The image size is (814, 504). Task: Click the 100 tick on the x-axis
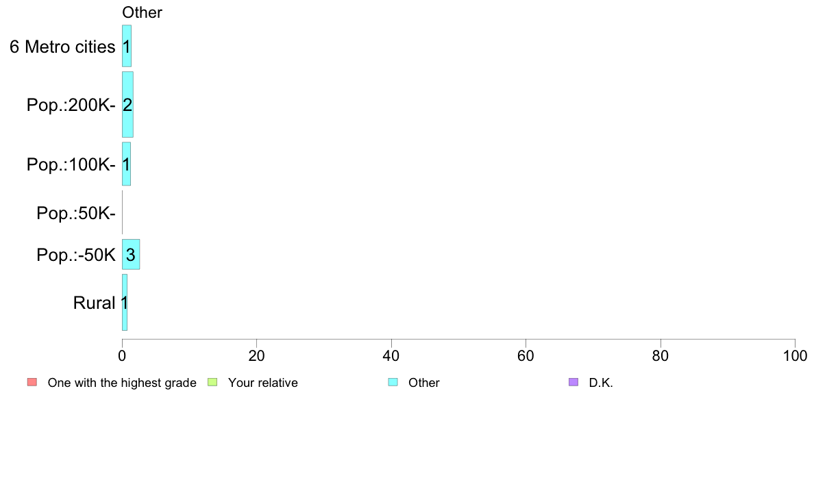pyautogui.click(x=794, y=356)
